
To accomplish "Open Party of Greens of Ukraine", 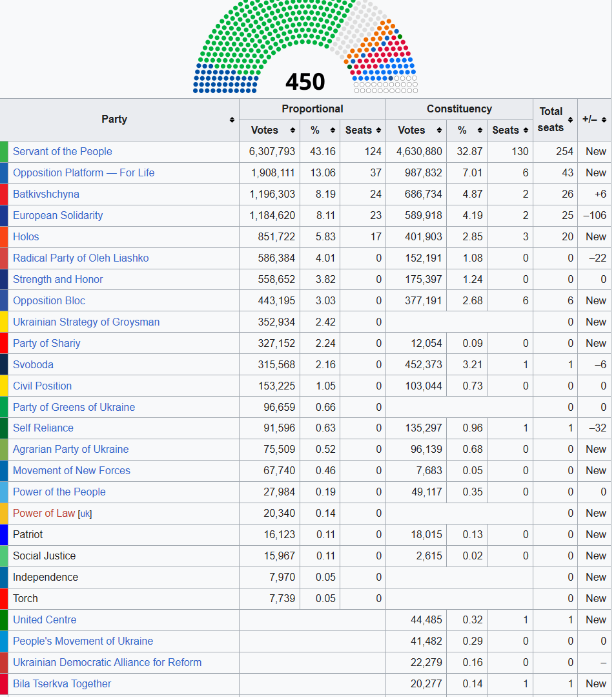I will 74,408.
